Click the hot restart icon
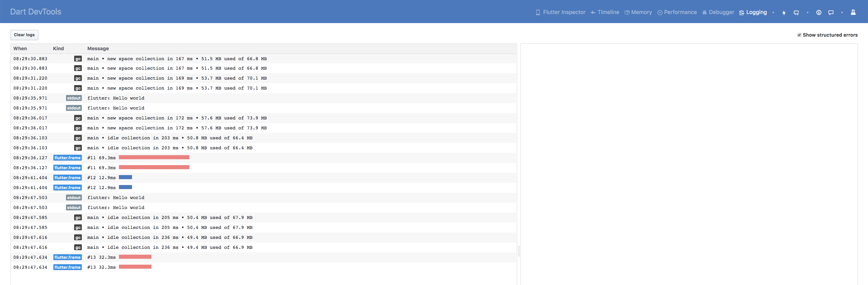This screenshot has width=868, height=285. (796, 12)
